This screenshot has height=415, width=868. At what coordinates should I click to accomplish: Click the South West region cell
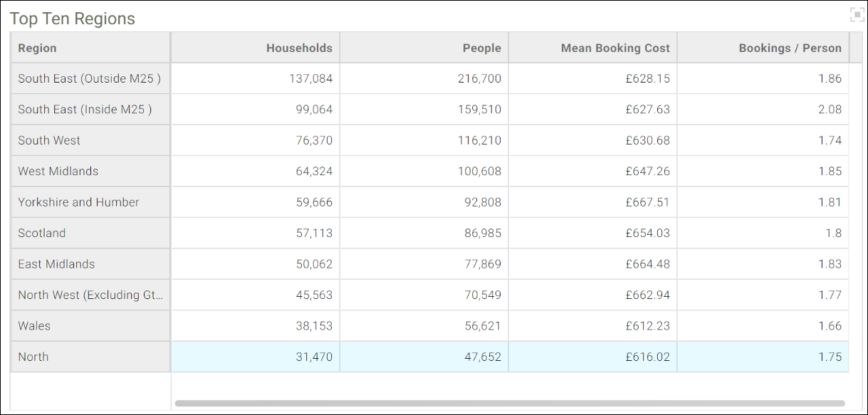pyautogui.click(x=90, y=140)
